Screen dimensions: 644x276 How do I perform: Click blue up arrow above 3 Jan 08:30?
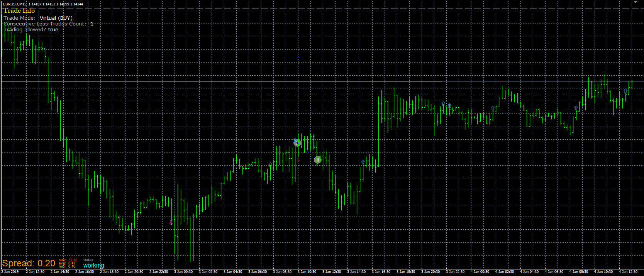click(x=270, y=164)
